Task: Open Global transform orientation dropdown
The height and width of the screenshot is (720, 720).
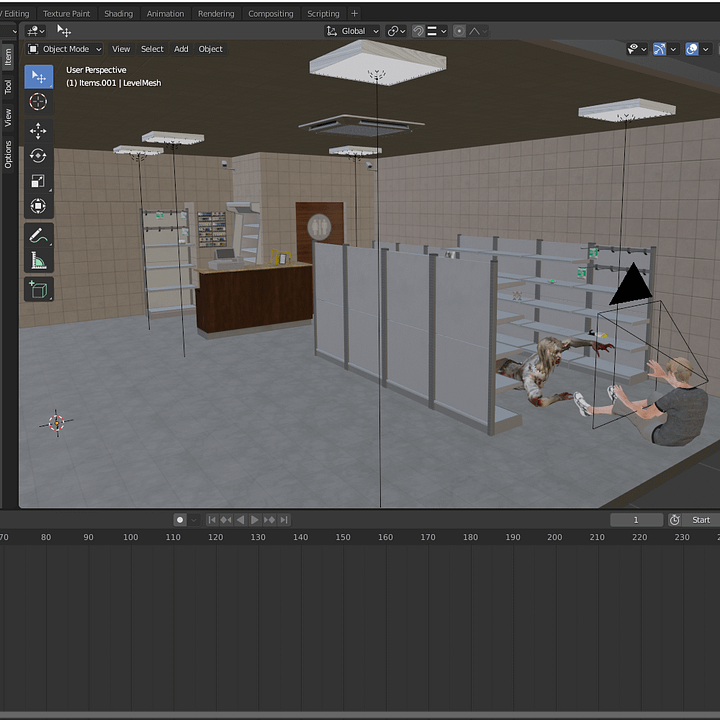Action: click(x=353, y=31)
